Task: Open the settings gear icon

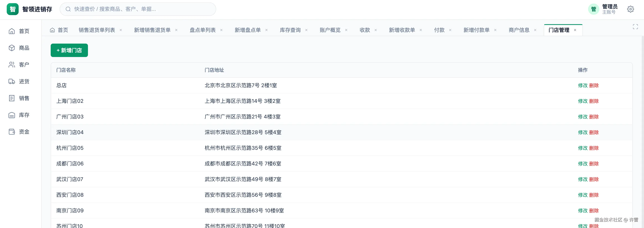Action: click(630, 9)
